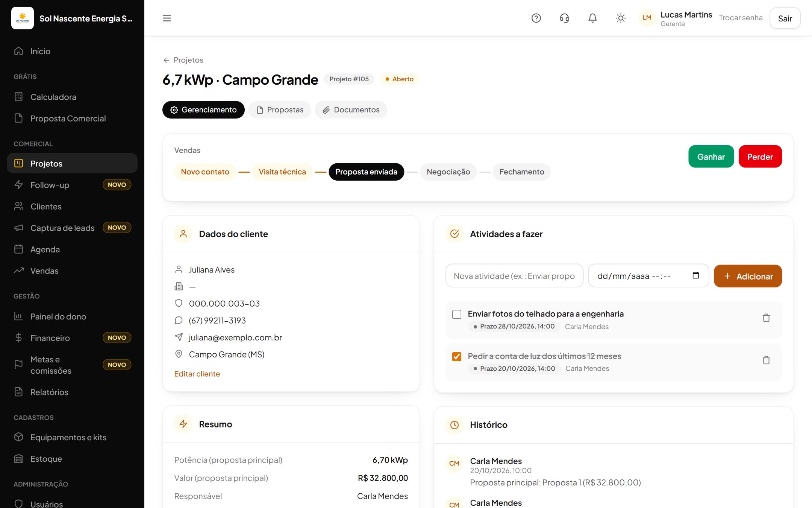Select 'Visita técnica' pipeline stage
Image resolution: width=812 pixels, height=508 pixels.
coord(282,172)
